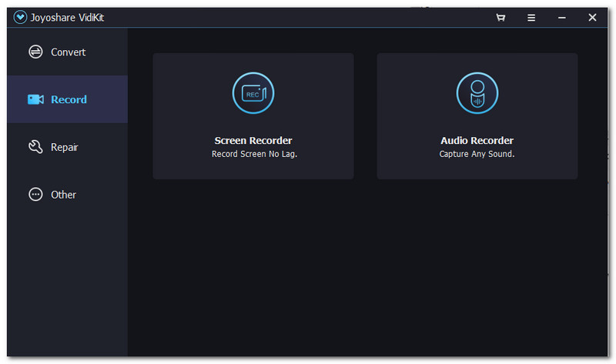Open the Convert section in sidebar
The image size is (616, 364).
coord(67,52)
